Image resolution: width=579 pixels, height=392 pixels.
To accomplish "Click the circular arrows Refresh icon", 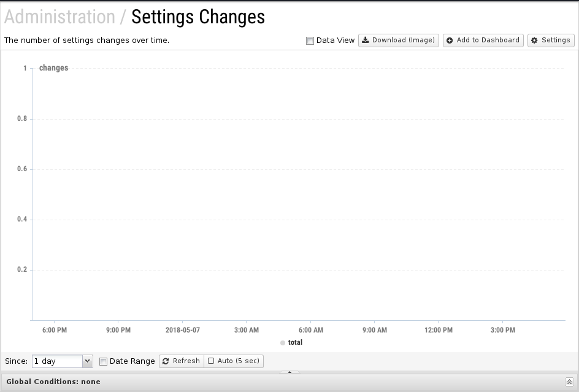I will [166, 361].
